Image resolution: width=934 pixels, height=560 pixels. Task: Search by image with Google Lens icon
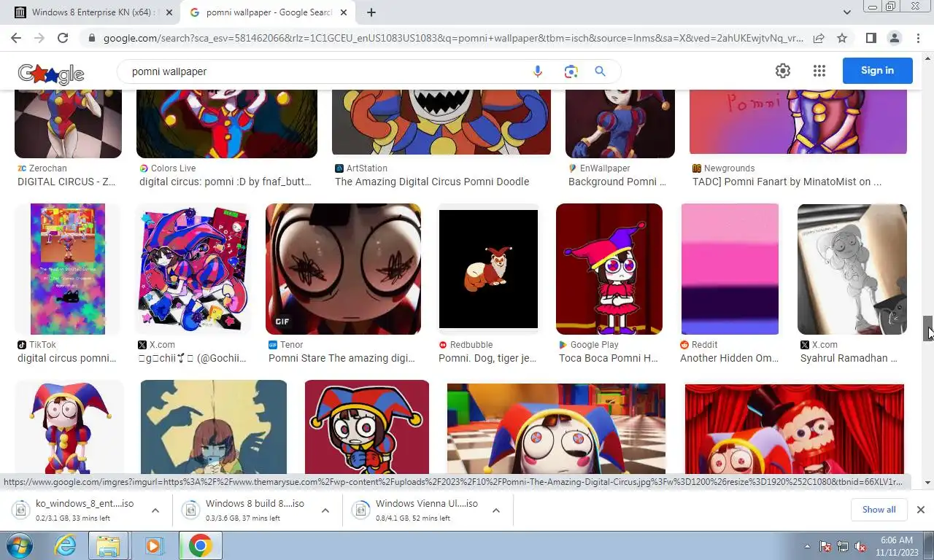point(571,71)
